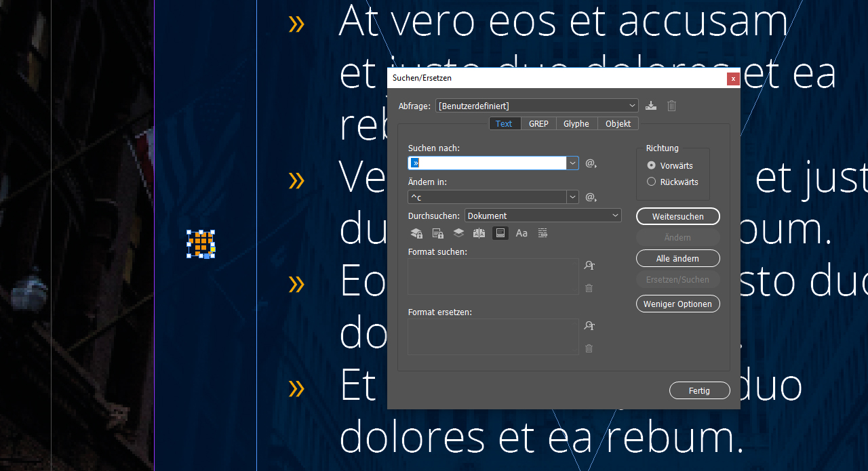
Task: Click into the Ändern in text field
Action: [487, 197]
